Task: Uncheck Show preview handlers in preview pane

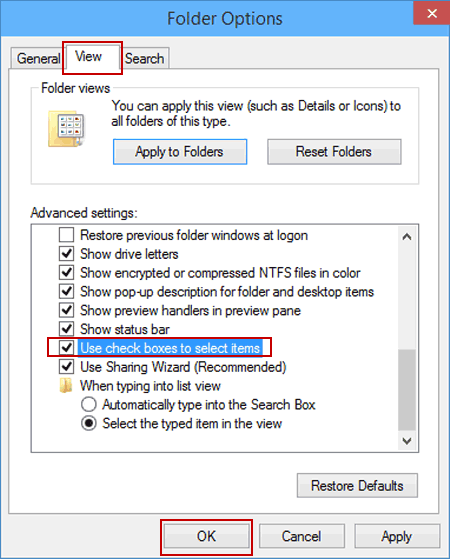Action: (66, 310)
